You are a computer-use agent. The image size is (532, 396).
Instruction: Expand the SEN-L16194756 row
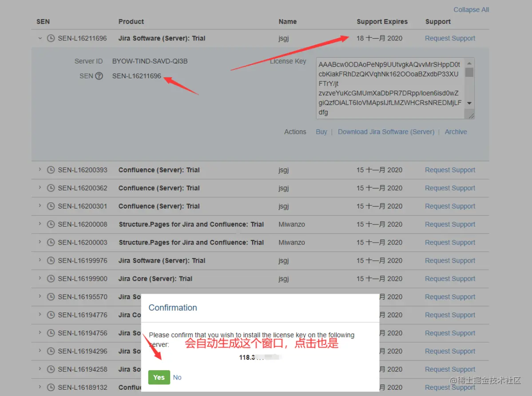[x=40, y=332]
